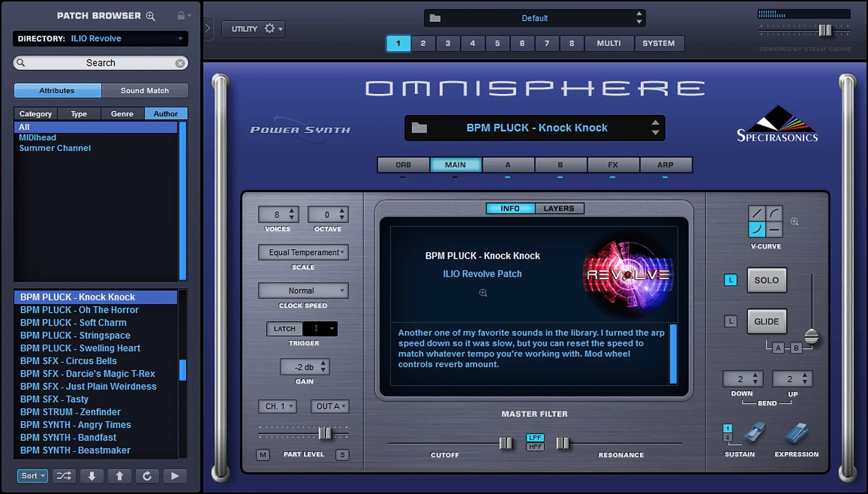The width and height of the screenshot is (868, 494).
Task: Switch to the FX tab
Action: pyautogui.click(x=613, y=165)
